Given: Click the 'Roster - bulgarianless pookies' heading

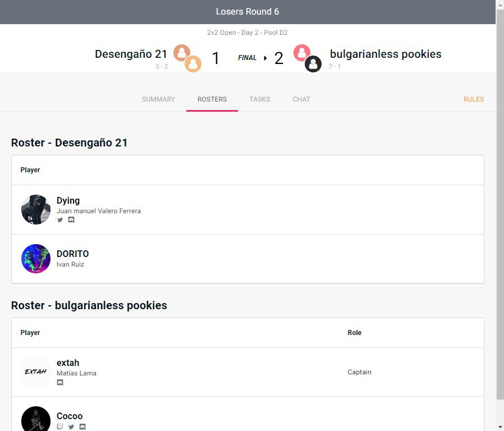Looking at the screenshot, I should (89, 305).
